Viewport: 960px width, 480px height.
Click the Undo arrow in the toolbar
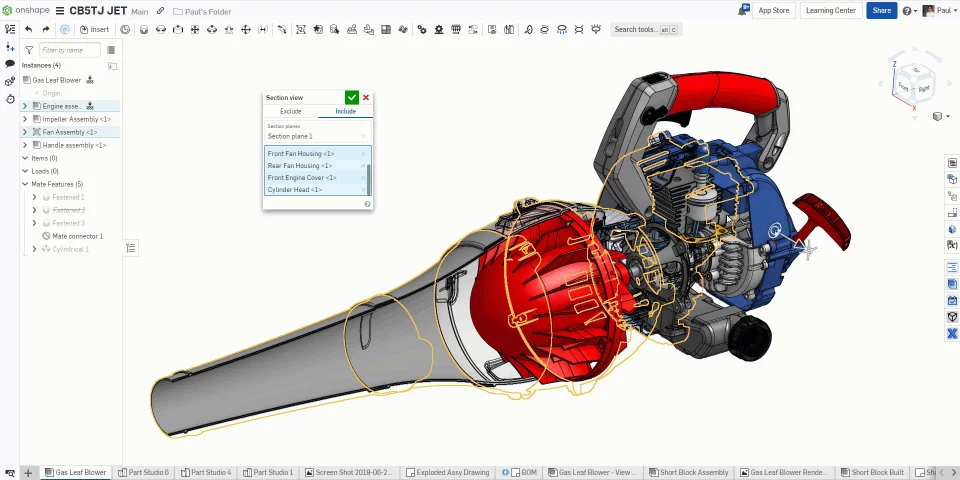click(28, 30)
